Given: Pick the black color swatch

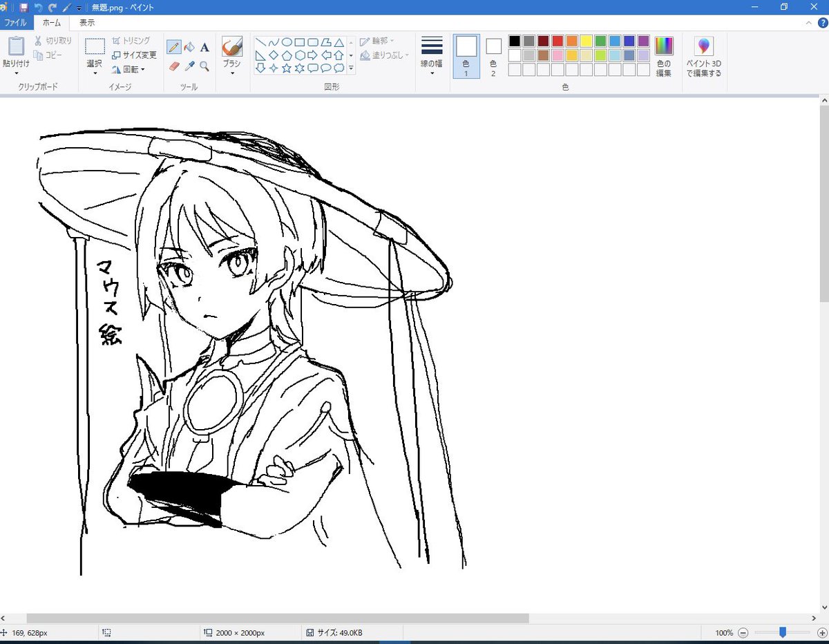Looking at the screenshot, I should 514,41.
